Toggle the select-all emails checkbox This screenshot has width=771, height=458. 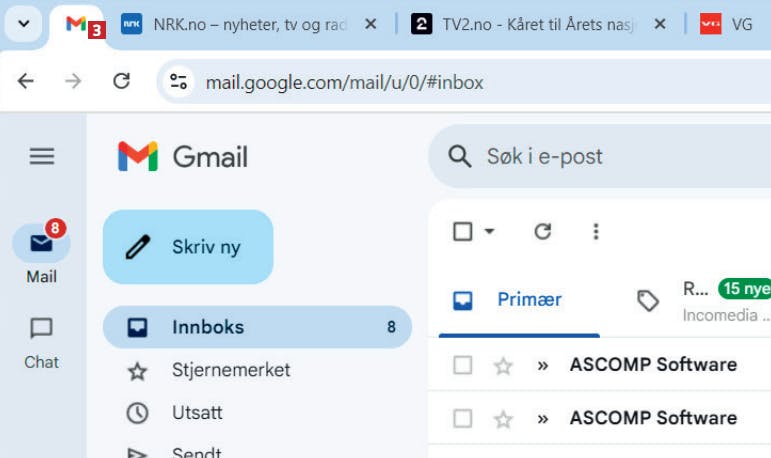click(462, 232)
